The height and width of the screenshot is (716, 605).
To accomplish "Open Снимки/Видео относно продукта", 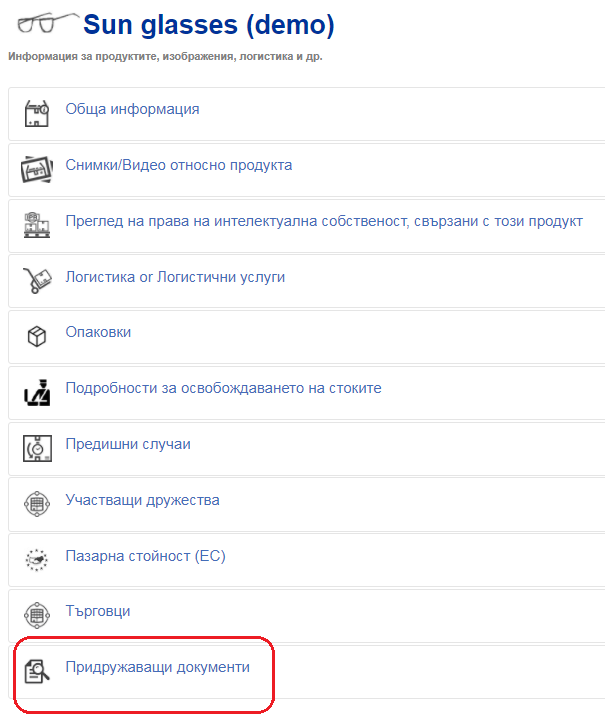I will (179, 165).
